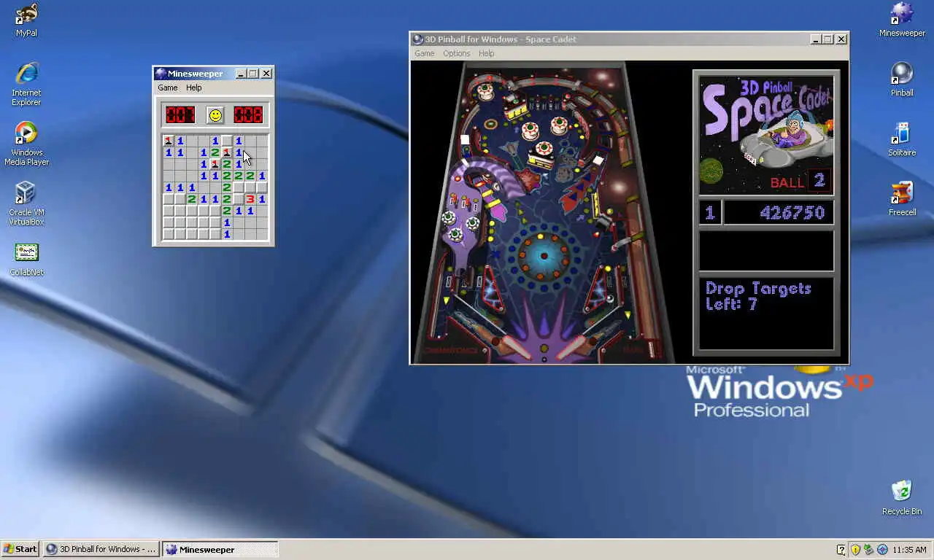Select the Oracle VM VirtualBox desktop icon

tap(26, 203)
